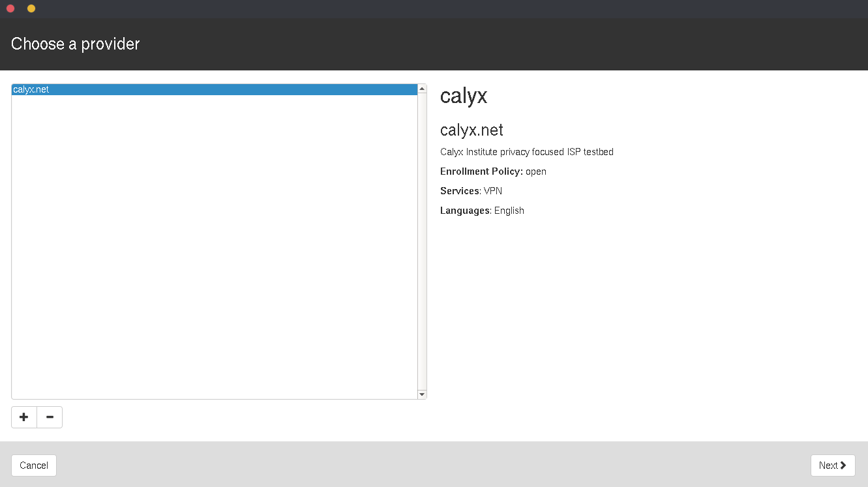Click the plus icon to add provider

click(24, 417)
